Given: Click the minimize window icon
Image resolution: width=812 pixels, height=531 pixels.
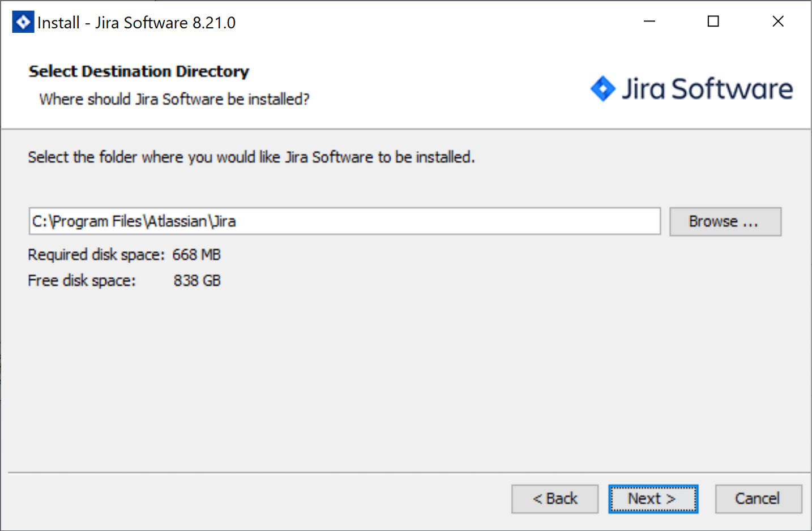Looking at the screenshot, I should tap(649, 21).
